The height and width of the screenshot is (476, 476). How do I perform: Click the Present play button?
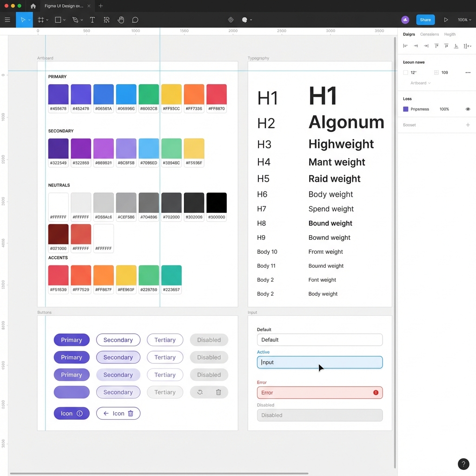pos(446,20)
